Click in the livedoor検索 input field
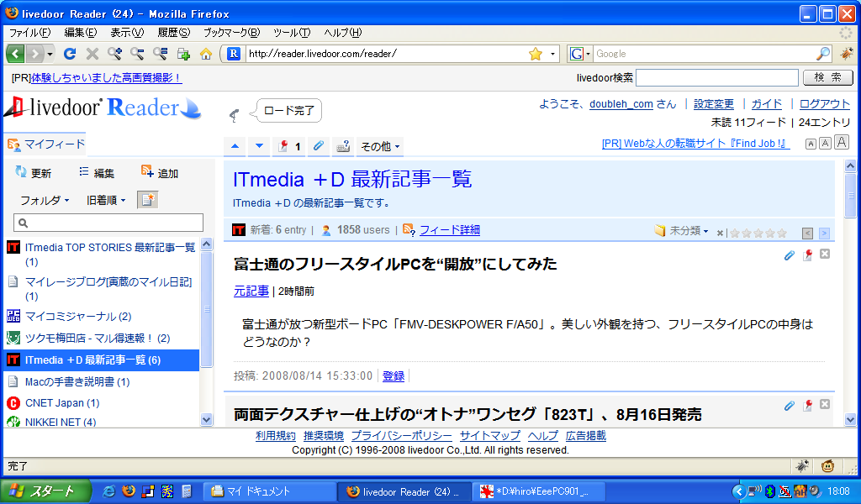This screenshot has height=504, width=861. pyautogui.click(x=716, y=77)
